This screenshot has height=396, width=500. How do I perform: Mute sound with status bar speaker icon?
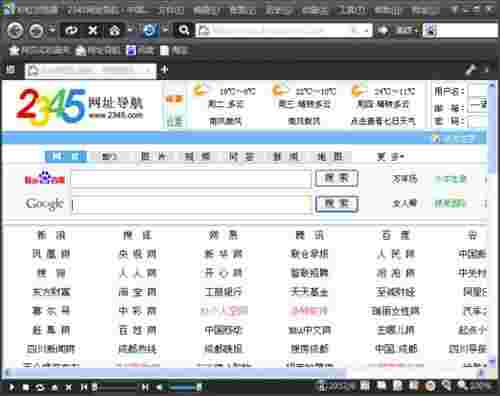pos(159,387)
